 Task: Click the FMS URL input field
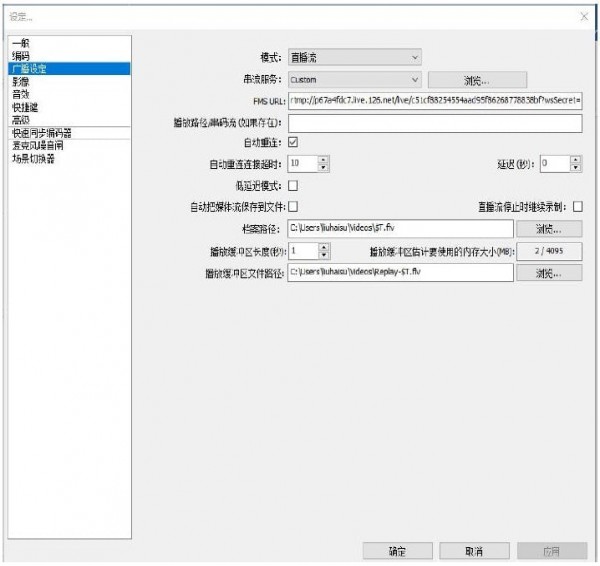point(435,101)
